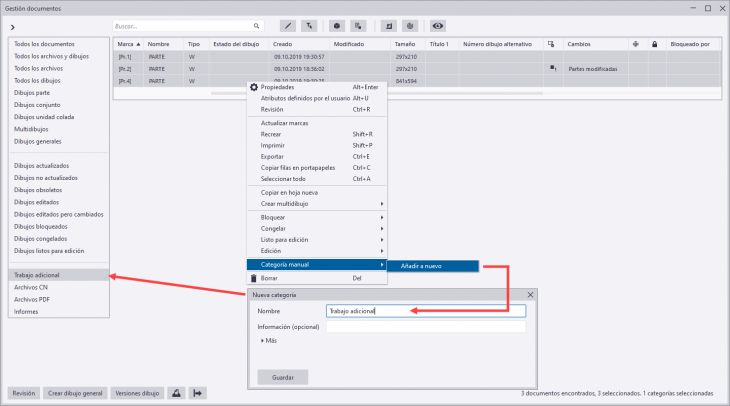Click the export arrow icon at bottom
The height and width of the screenshot is (406, 730).
pos(197,393)
